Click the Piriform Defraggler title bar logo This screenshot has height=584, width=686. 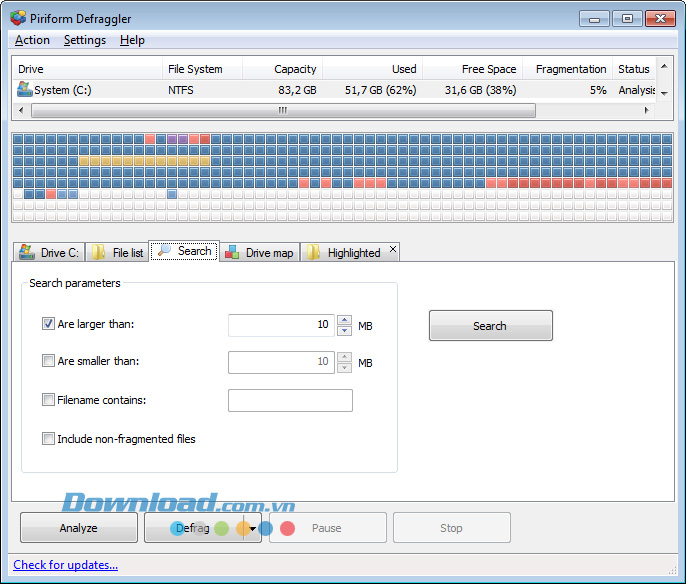[x=18, y=18]
